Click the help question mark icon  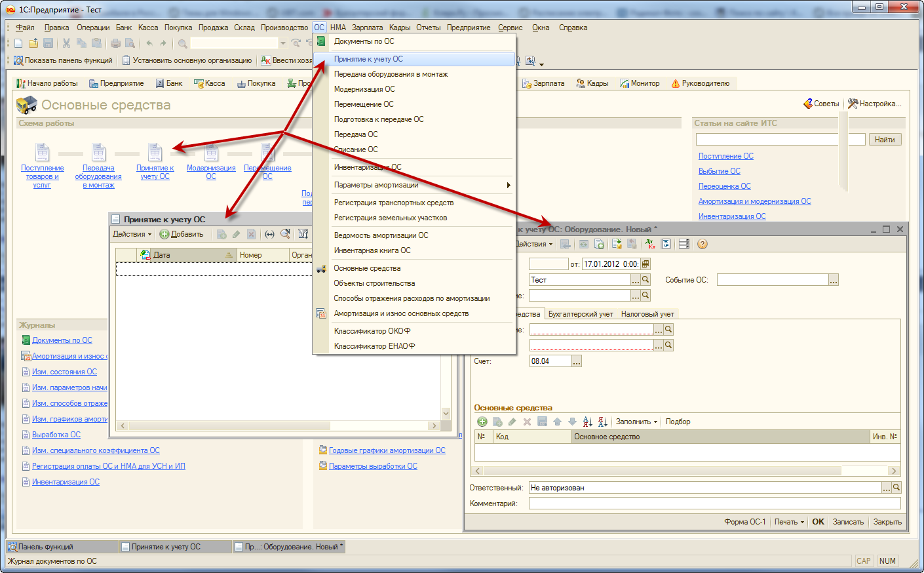703,244
